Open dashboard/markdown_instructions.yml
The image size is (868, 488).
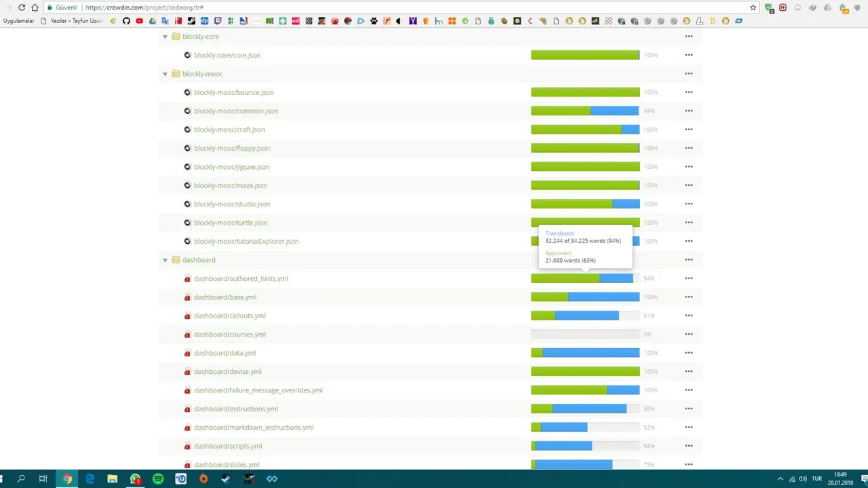(x=254, y=428)
